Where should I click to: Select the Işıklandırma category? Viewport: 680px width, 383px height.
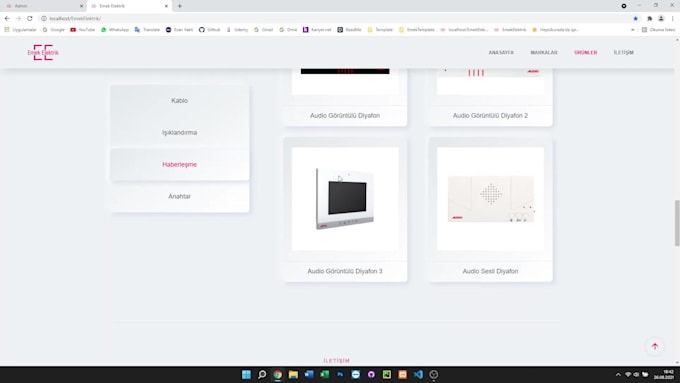click(x=180, y=132)
